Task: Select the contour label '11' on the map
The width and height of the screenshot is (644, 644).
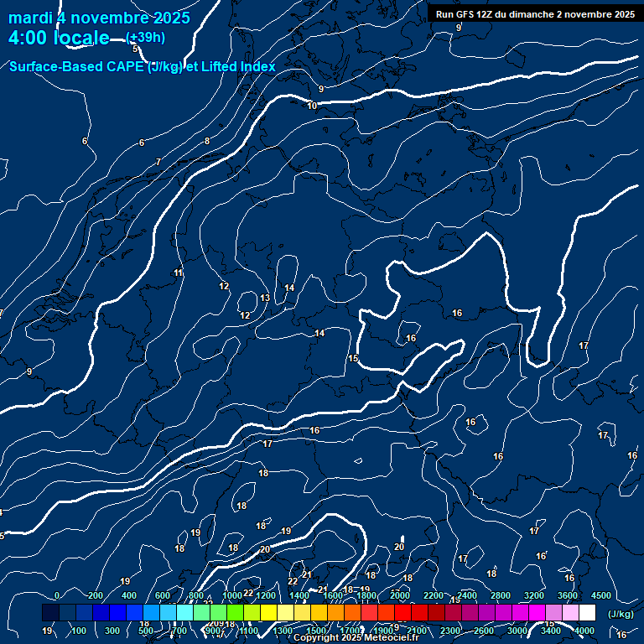Action: pyautogui.click(x=179, y=273)
